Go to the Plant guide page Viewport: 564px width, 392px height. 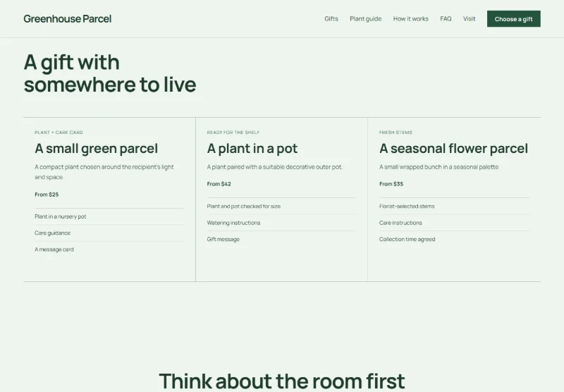[x=365, y=19]
